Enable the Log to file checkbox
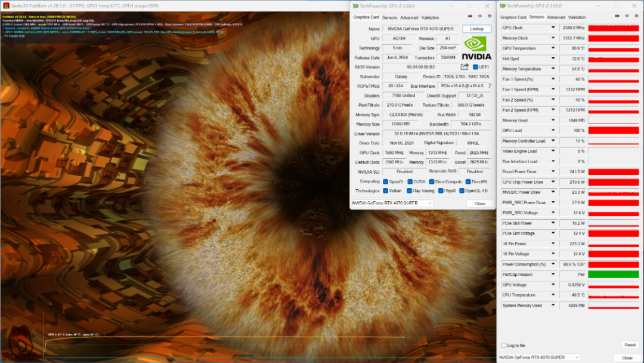The height and width of the screenshot is (363, 644). click(x=503, y=345)
